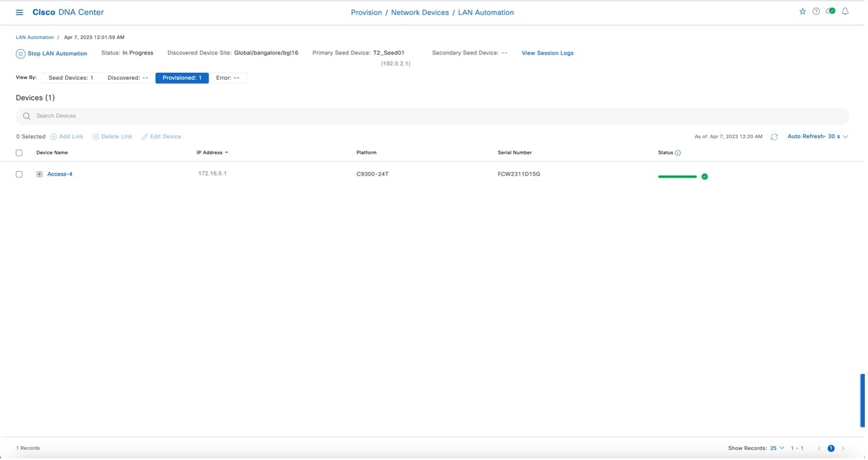This screenshot has height=460, width=868.
Task: Open the Access-4 device link
Action: point(60,174)
